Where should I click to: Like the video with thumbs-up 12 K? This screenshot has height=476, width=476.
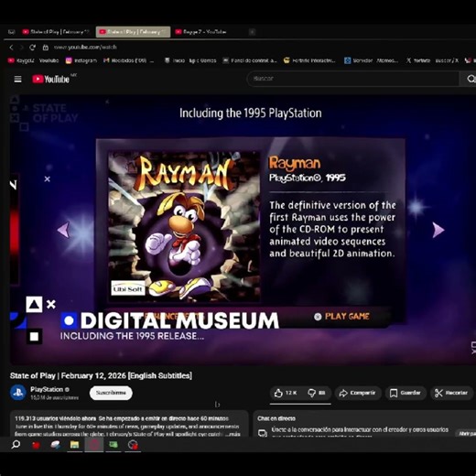[286, 393]
